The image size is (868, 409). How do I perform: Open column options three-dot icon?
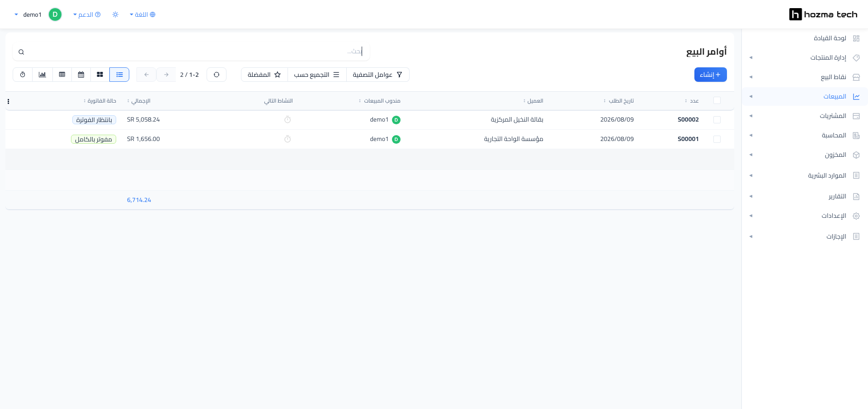[8, 101]
